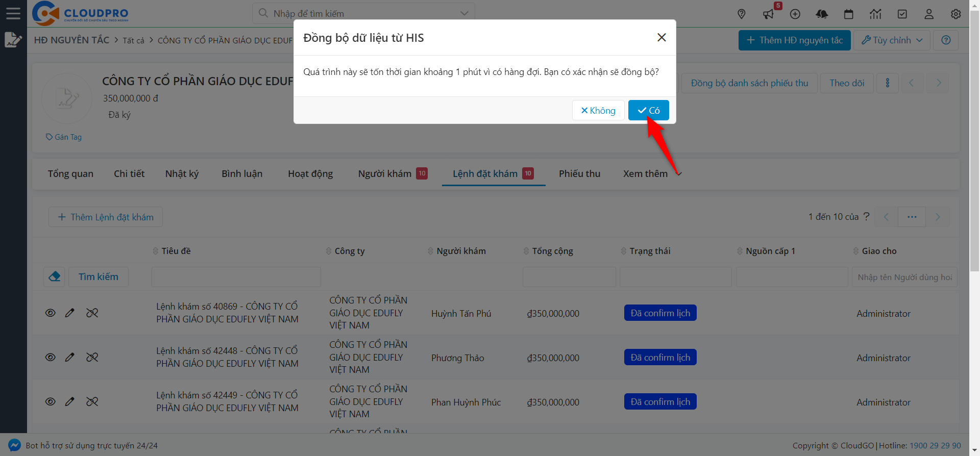The width and height of the screenshot is (980, 456).
Task: Expand the Xem thêm tabs dropdown
Action: [652, 174]
